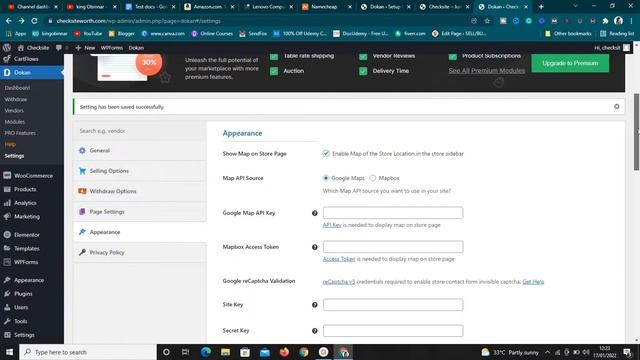Image resolution: width=640 pixels, height=360 pixels.
Task: Click Upgrade to Premium button
Action: (x=570, y=63)
